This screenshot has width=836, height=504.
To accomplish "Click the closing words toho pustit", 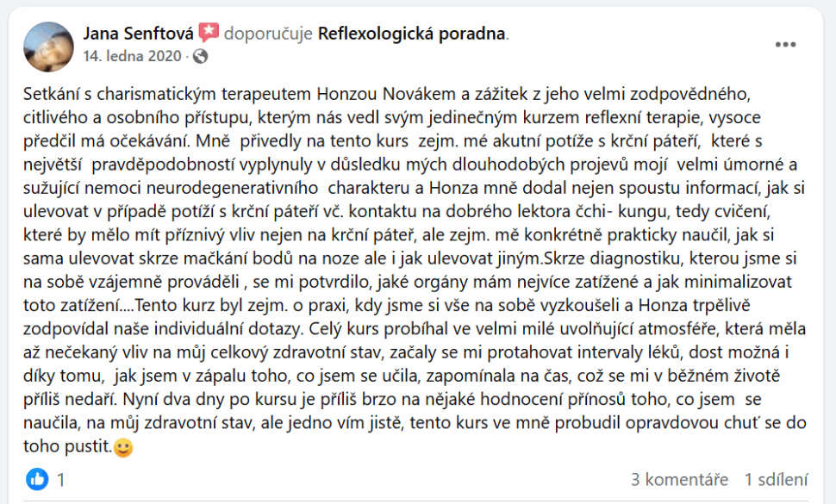I will (x=68, y=446).
